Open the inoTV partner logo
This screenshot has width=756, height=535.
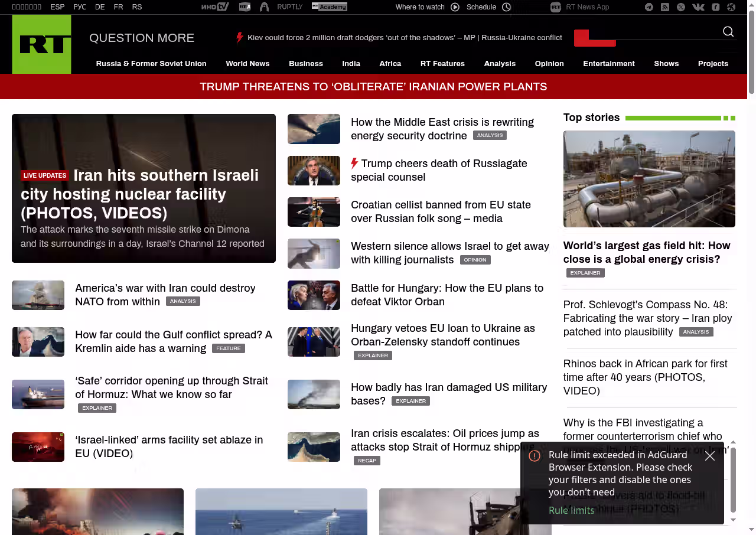[215, 7]
